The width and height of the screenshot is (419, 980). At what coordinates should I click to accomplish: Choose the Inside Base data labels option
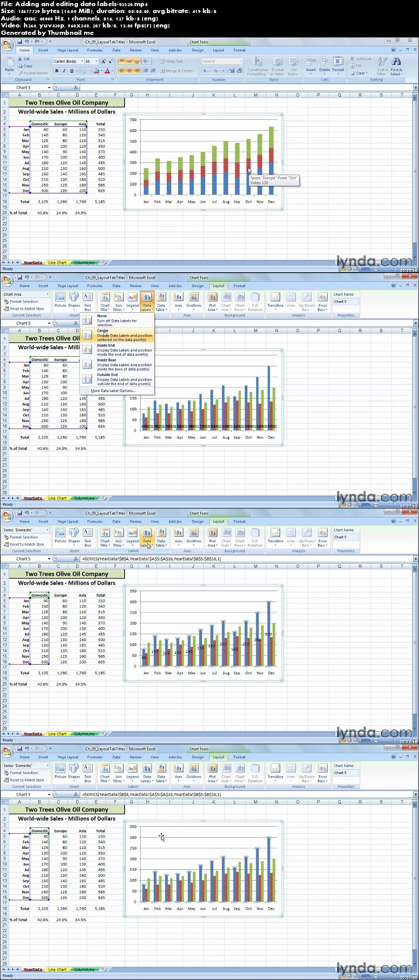(x=118, y=365)
